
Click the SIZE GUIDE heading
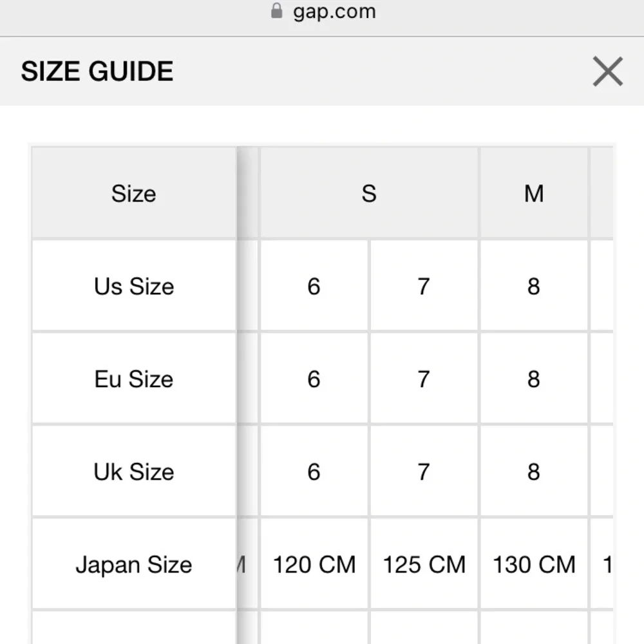click(97, 71)
